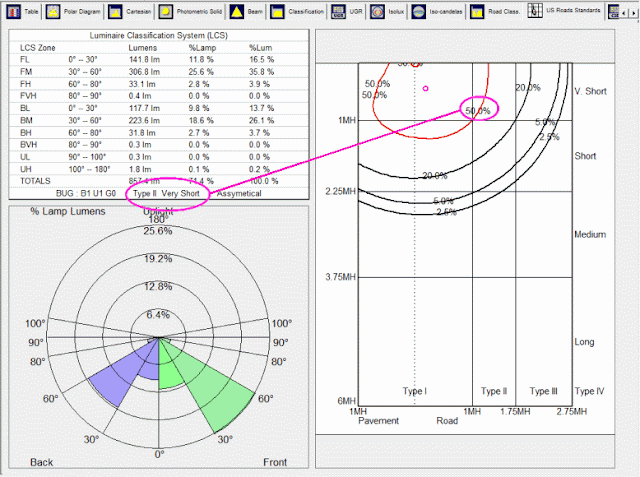Click the 3.75MH axis label
Screen dimensions: 640x477
[x=340, y=277]
